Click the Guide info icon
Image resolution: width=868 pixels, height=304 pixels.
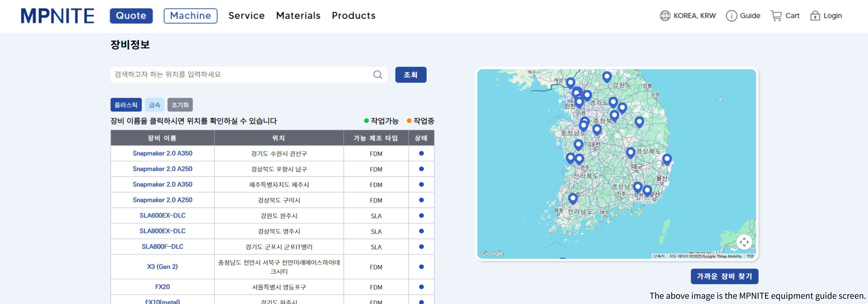tap(731, 15)
